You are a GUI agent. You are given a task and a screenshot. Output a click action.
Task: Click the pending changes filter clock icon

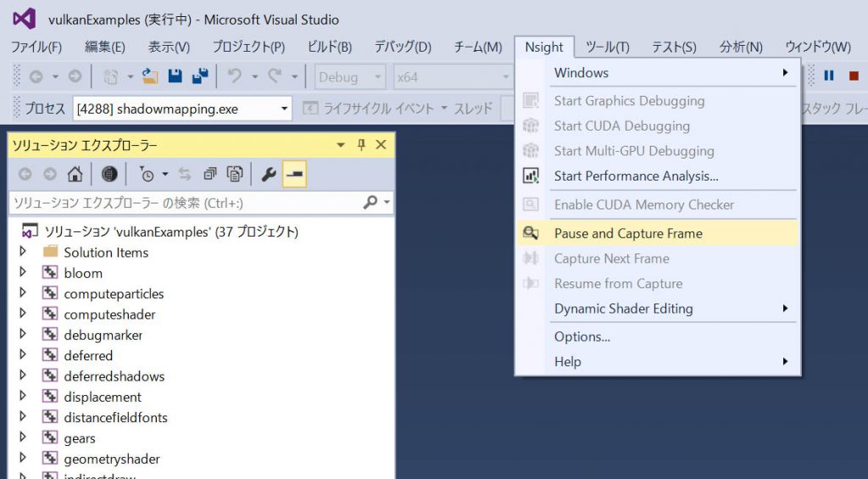147,175
